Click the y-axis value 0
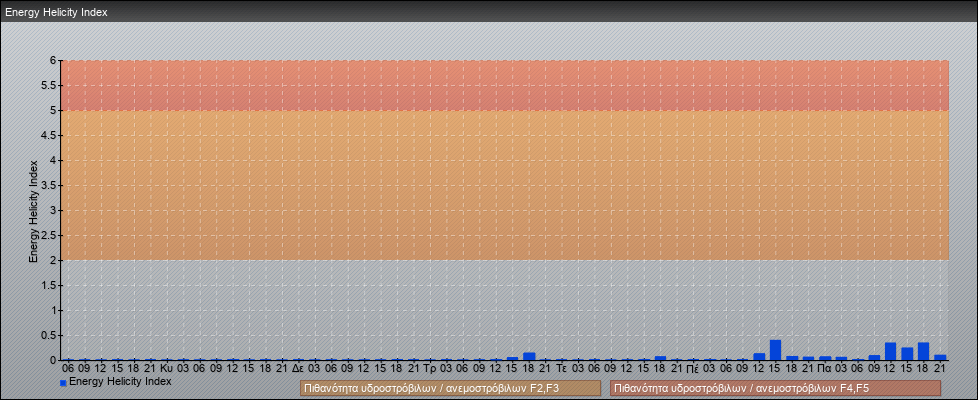978x400 pixels. 54,360
